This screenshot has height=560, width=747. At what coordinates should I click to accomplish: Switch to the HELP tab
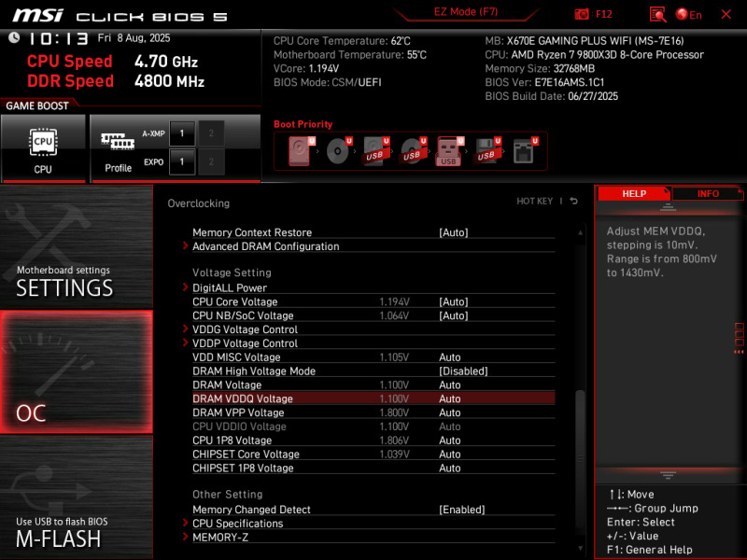634,193
